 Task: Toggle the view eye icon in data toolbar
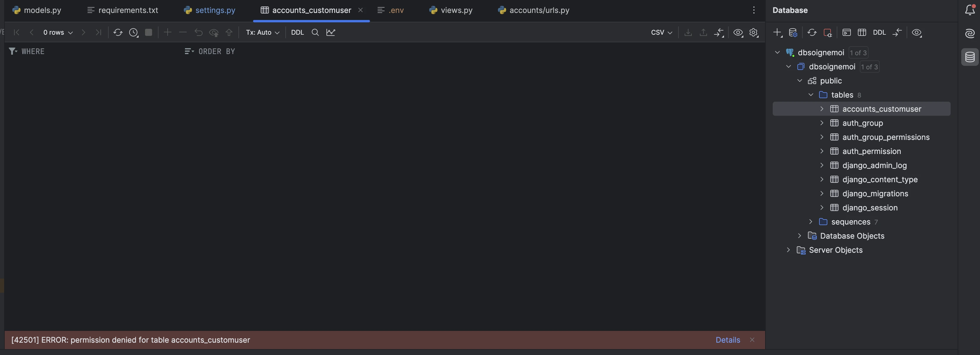tap(738, 33)
